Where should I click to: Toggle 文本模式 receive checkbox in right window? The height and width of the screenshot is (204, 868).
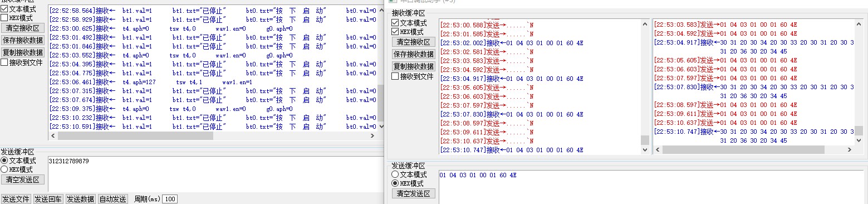coord(395,23)
